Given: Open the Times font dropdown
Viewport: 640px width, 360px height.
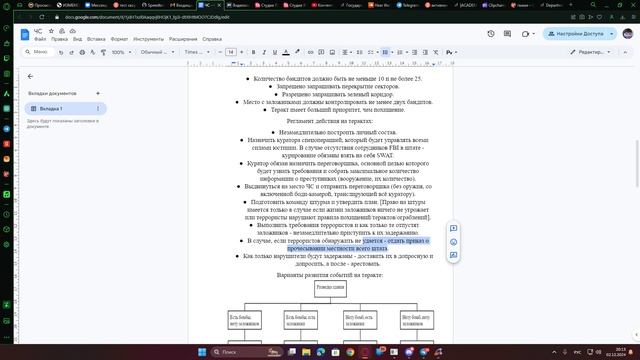Looking at the screenshot, I should pyautogui.click(x=197, y=52).
